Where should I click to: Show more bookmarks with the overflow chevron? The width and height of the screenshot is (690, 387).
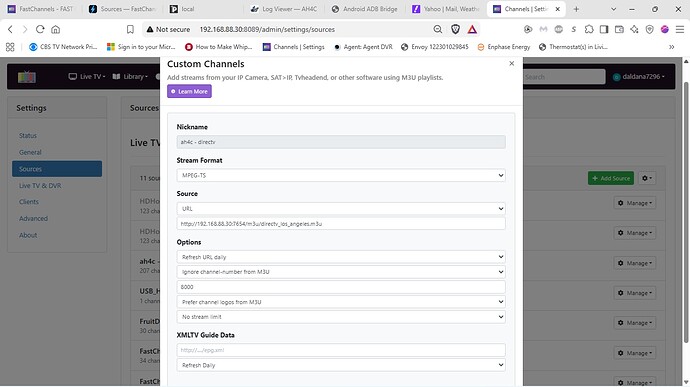pyautogui.click(x=672, y=47)
